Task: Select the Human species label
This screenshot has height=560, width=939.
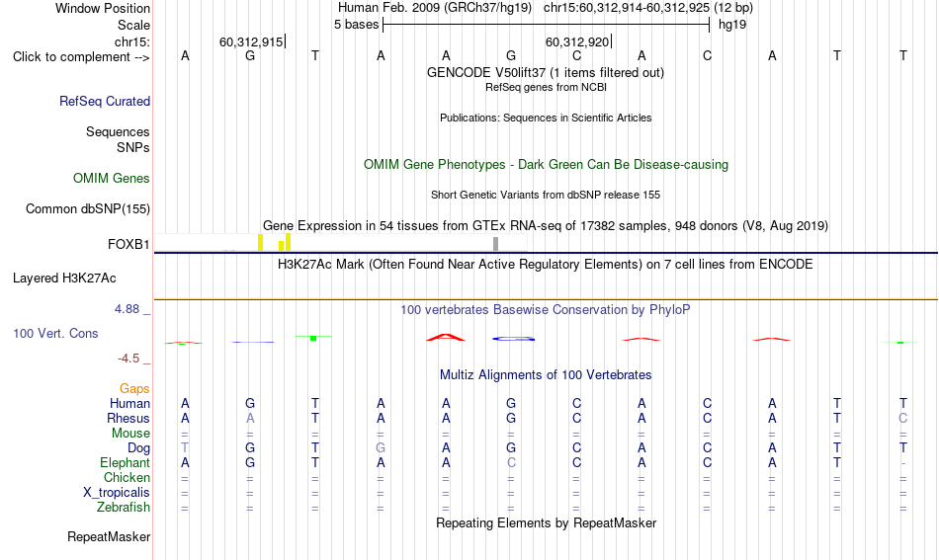Action: coord(129,403)
